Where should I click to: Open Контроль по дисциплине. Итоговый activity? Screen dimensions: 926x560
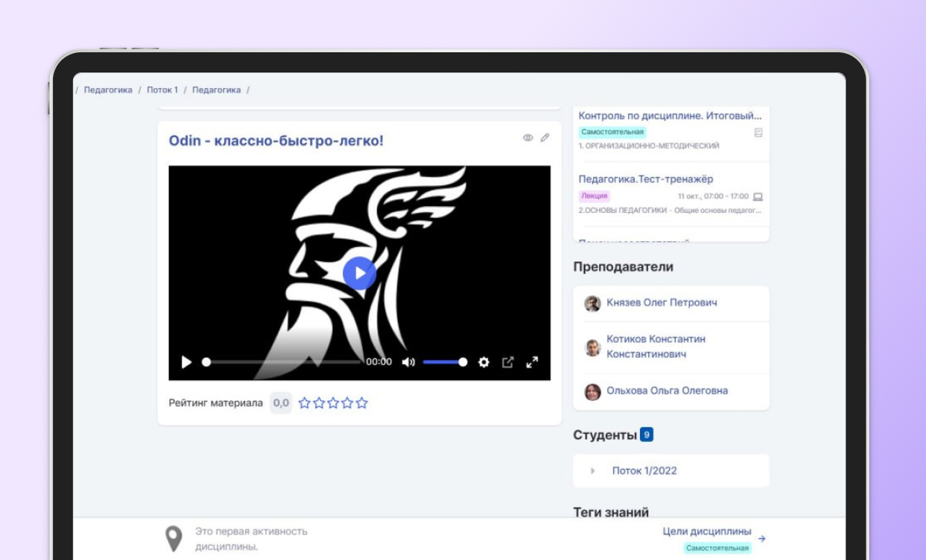click(670, 116)
